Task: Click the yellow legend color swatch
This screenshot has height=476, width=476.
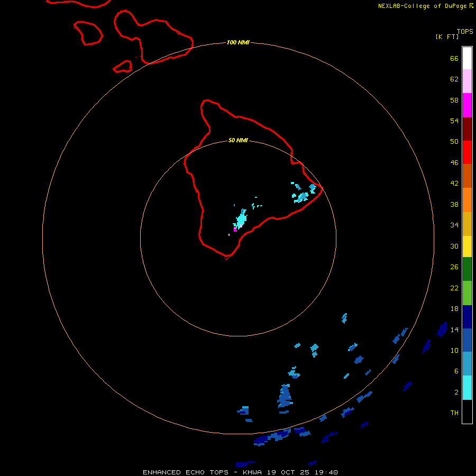Action: (467, 246)
